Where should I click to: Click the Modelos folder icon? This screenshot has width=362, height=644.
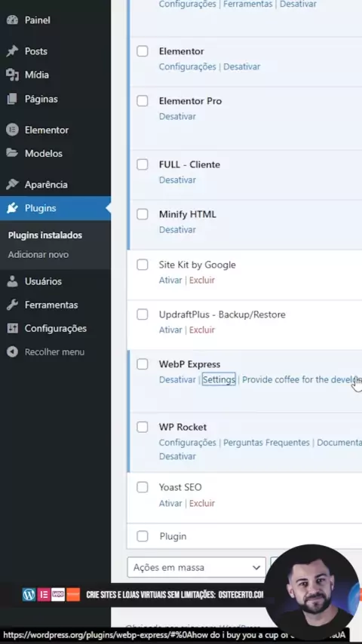pyautogui.click(x=12, y=153)
